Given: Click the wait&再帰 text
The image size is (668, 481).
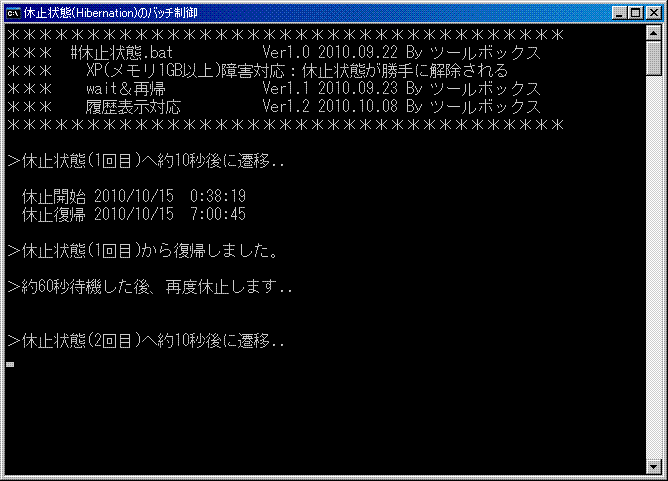Looking at the screenshot, I should [x=126, y=89].
